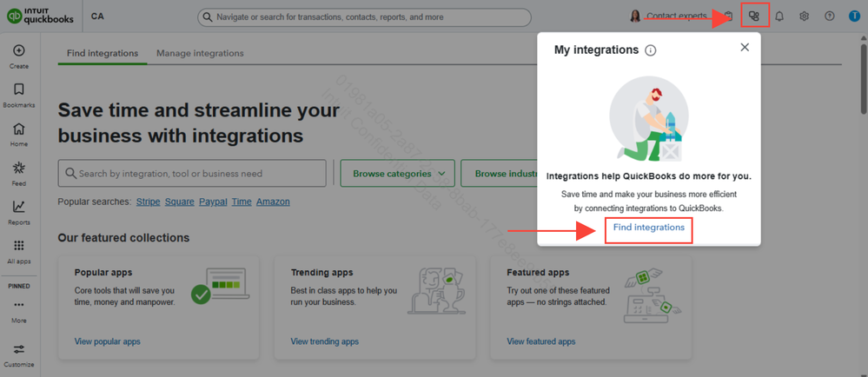Viewport: 868px width, 377px height.
Task: Open the Create plus icon in sidebar
Action: 19,51
